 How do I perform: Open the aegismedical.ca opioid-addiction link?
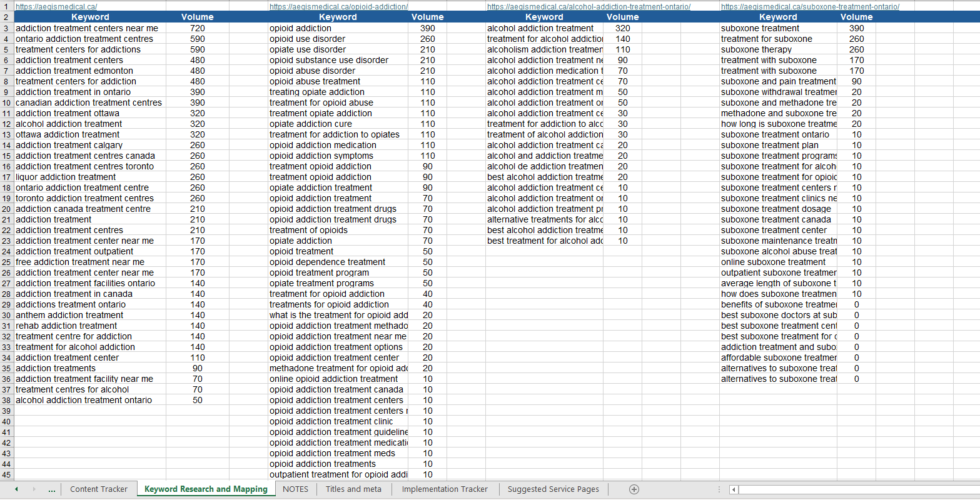[338, 6]
